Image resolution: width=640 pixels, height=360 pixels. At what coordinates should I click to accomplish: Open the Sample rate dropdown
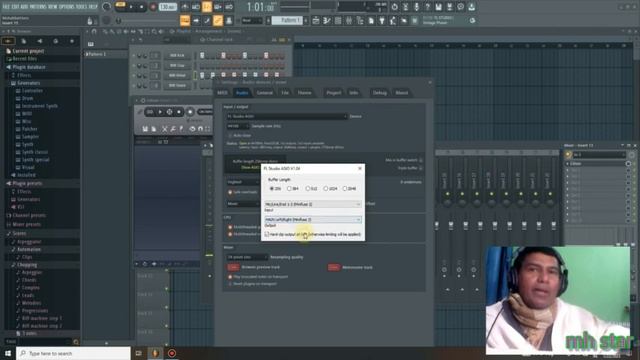[x=238, y=126]
